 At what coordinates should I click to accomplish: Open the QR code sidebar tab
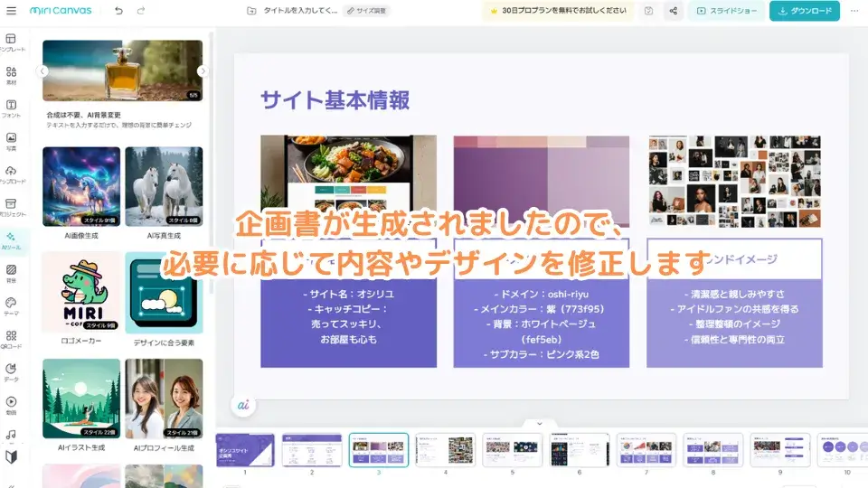click(x=11, y=340)
